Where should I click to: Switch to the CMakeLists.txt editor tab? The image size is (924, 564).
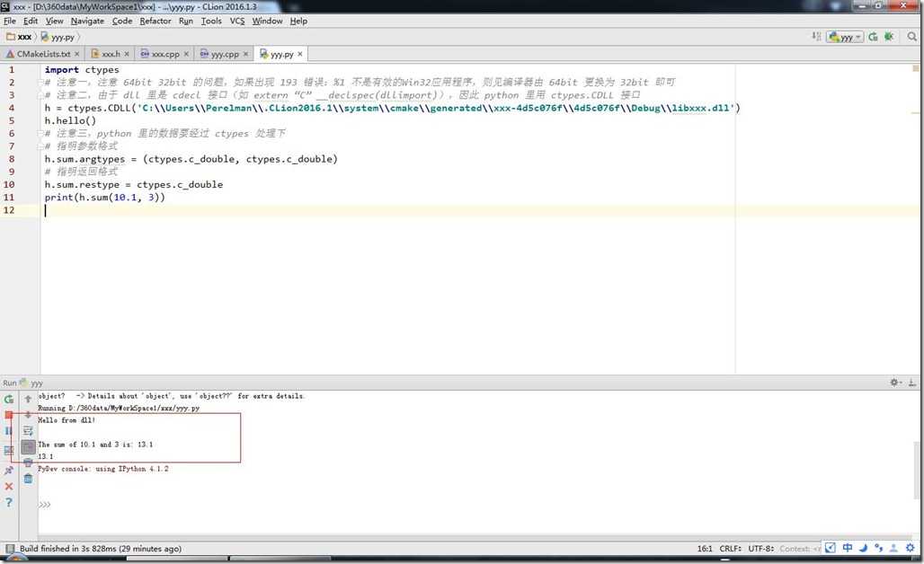(43, 54)
